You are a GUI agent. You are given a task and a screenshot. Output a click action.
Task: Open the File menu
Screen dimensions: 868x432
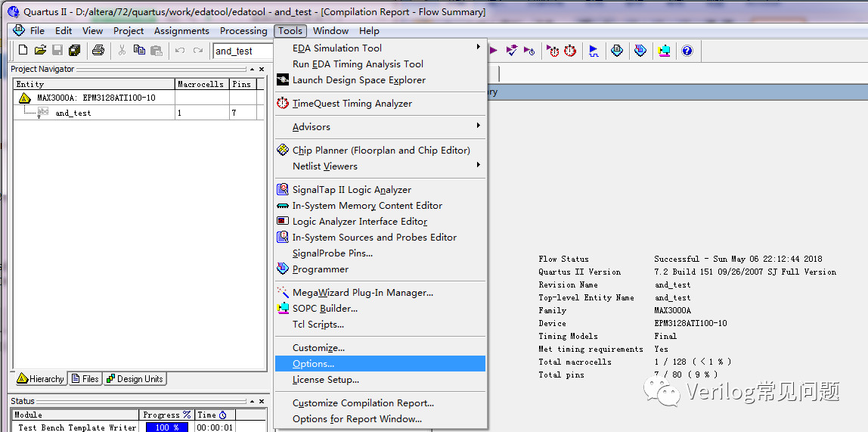coord(37,31)
